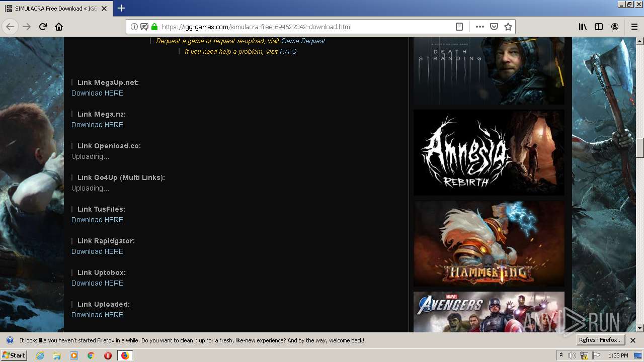This screenshot has height=362, width=644.
Task: Click Download HERE under Link Mega.nz
Action: [x=97, y=125]
